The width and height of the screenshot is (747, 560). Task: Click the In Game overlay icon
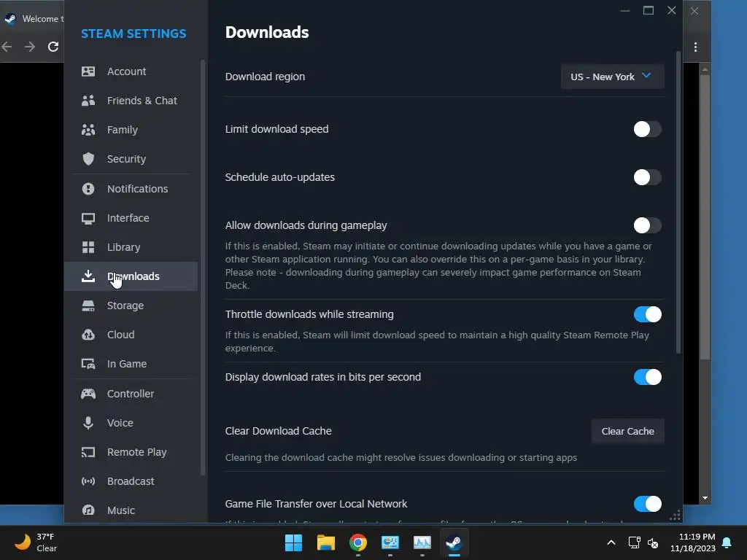click(x=88, y=364)
